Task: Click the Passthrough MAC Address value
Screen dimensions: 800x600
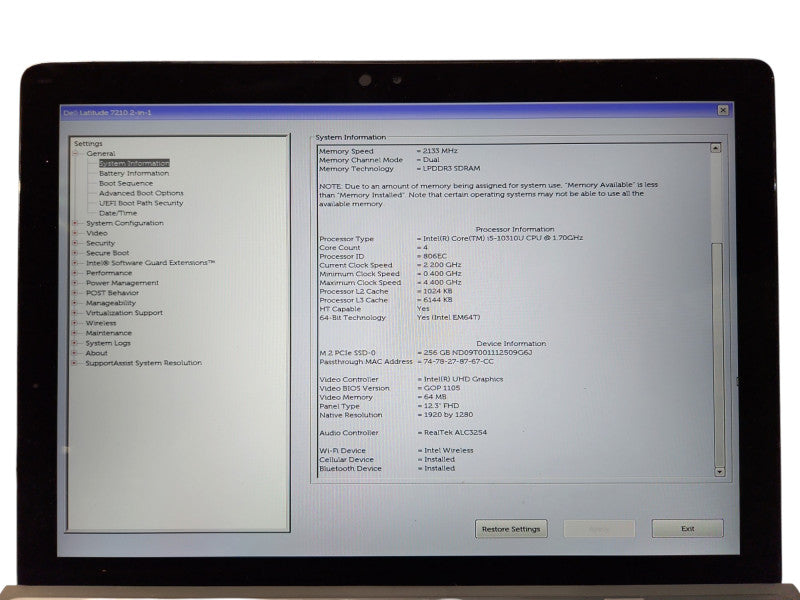Action: click(459, 362)
